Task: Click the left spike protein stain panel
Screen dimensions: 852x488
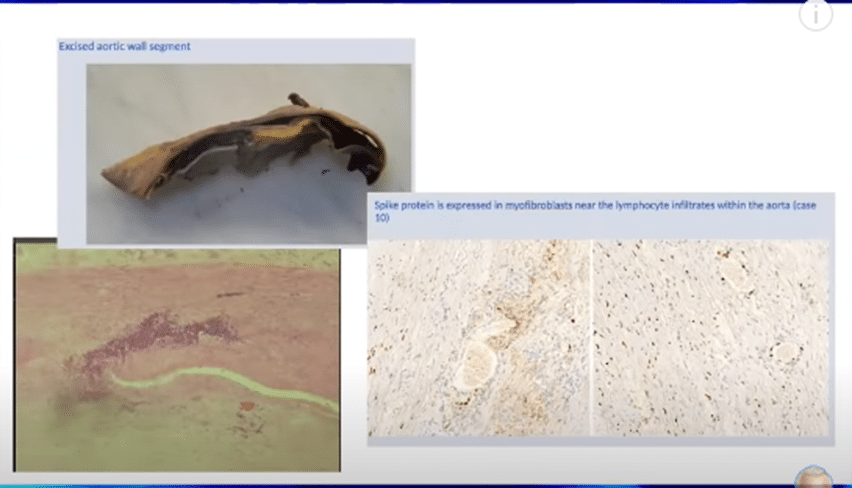Action: pos(479,338)
